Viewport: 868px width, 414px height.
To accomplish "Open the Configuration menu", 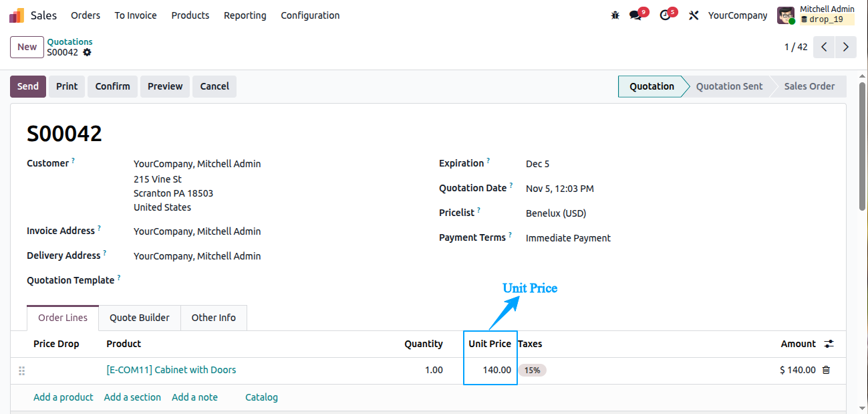I will [x=310, y=15].
